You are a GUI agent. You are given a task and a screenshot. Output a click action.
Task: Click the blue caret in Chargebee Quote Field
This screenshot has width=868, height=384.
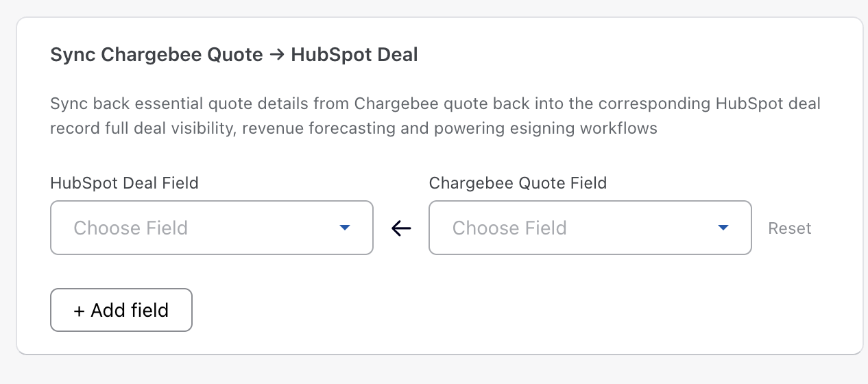click(723, 228)
